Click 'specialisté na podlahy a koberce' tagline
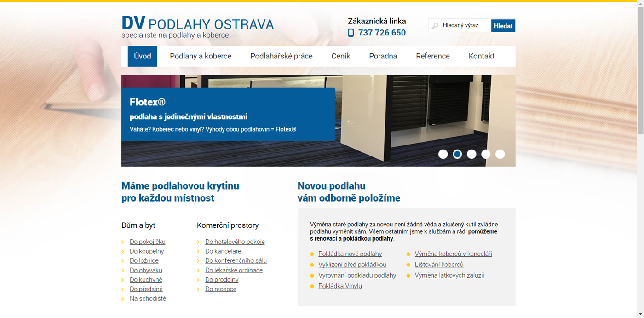644x318 pixels. (x=175, y=35)
